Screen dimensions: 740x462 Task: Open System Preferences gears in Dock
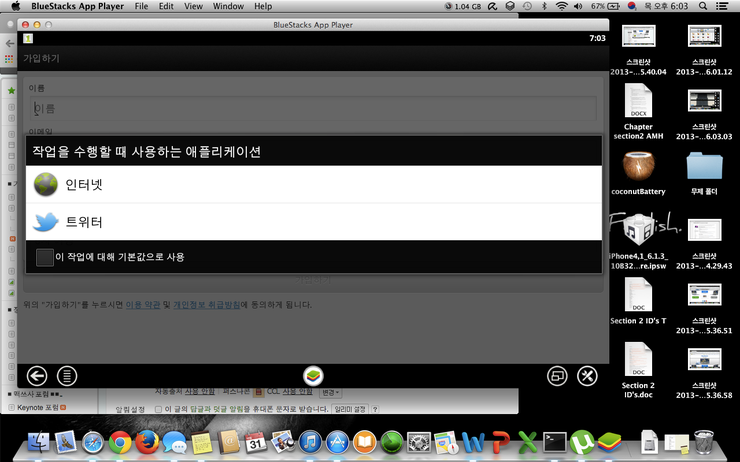tap(419, 443)
